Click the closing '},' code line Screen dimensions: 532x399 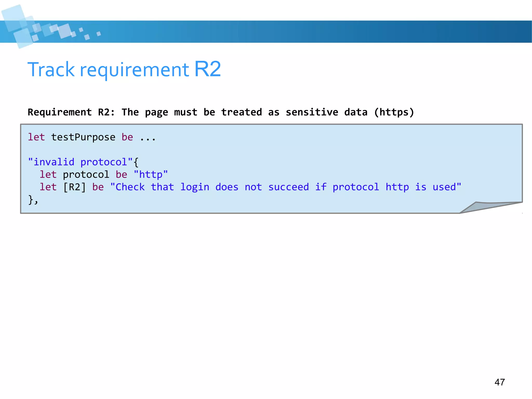(x=33, y=200)
